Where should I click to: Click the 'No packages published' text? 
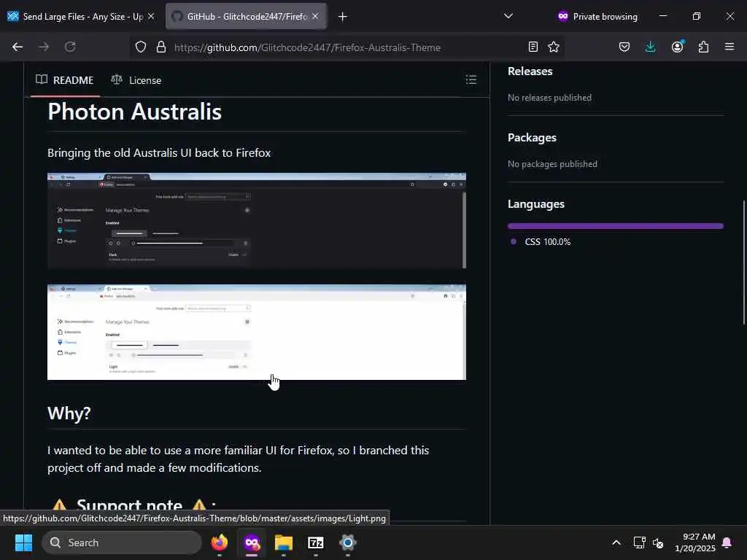[552, 164]
